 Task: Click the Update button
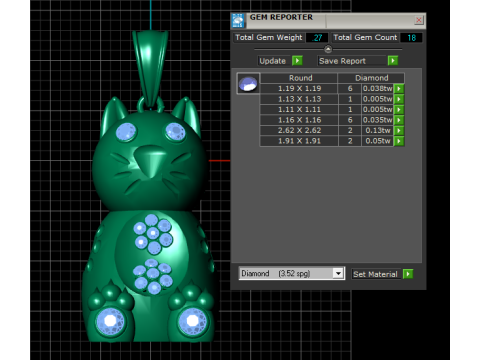tap(273, 61)
